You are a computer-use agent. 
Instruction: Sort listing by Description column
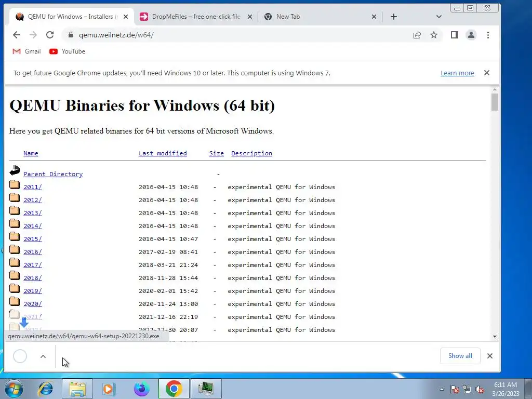point(251,153)
